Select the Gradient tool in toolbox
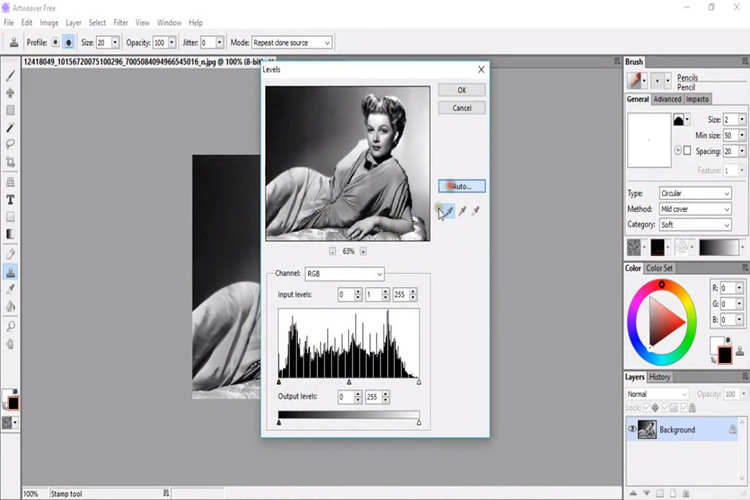Image resolution: width=750 pixels, height=500 pixels. click(10, 234)
